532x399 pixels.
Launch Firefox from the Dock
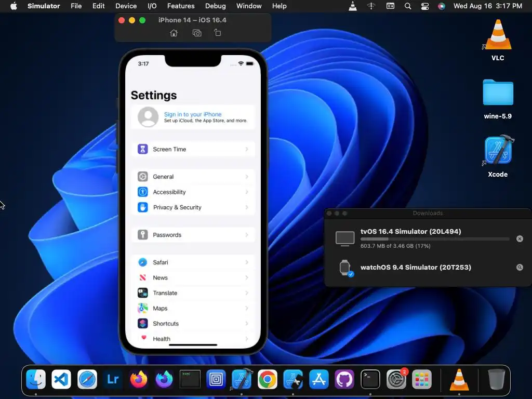click(x=138, y=379)
